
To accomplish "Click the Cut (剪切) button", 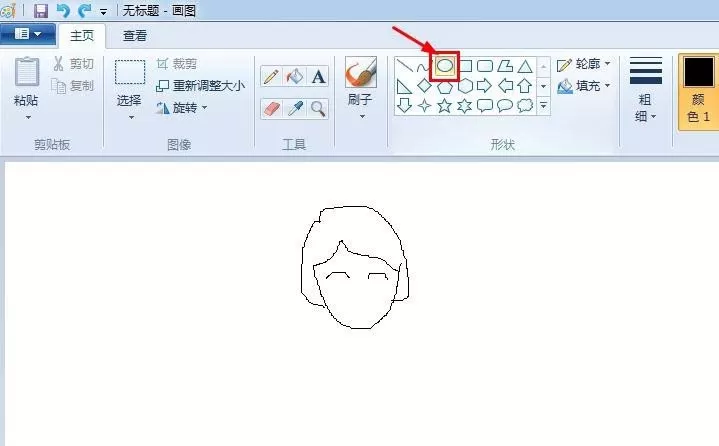I will (73, 64).
